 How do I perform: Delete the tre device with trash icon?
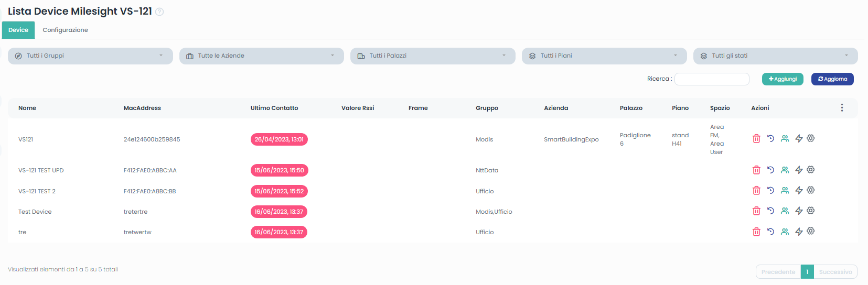coord(756,232)
